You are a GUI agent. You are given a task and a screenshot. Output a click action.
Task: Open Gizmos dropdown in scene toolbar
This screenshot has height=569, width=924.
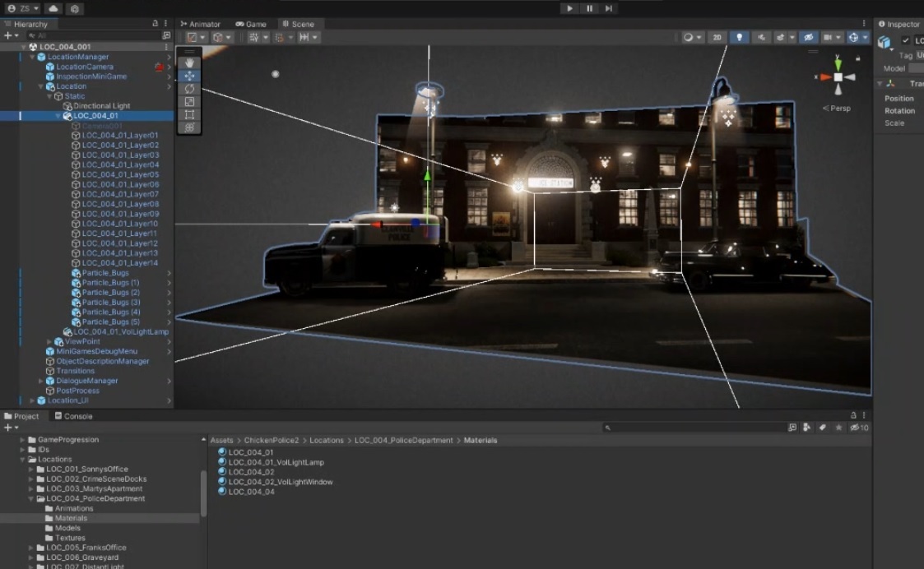coord(865,37)
